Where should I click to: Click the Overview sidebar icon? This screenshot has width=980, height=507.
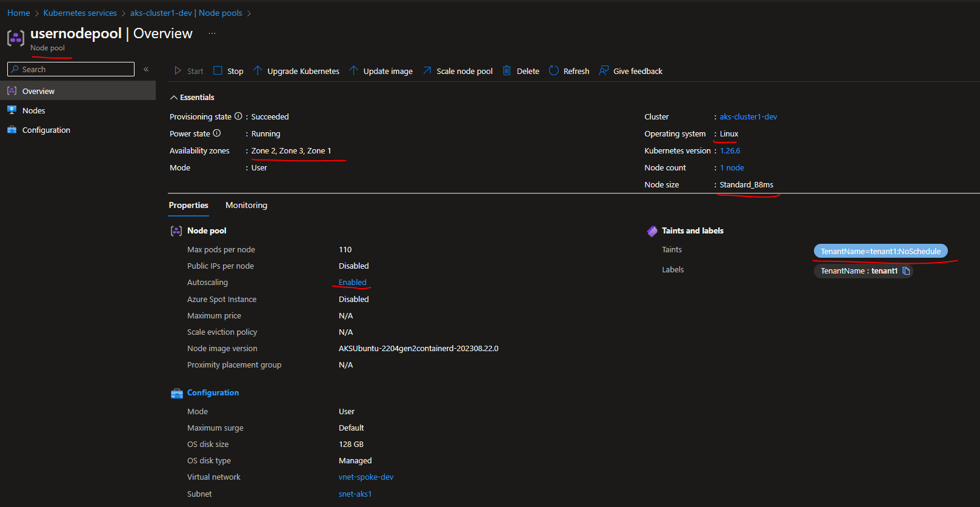tap(12, 91)
